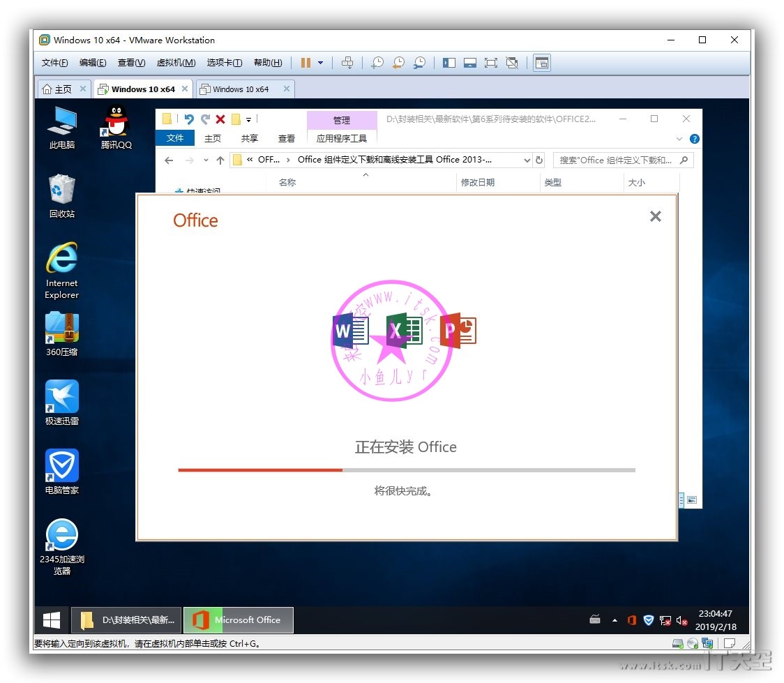This screenshot has height=683, width=784.
Task: Click the Office installation progress bar
Action: tap(407, 470)
